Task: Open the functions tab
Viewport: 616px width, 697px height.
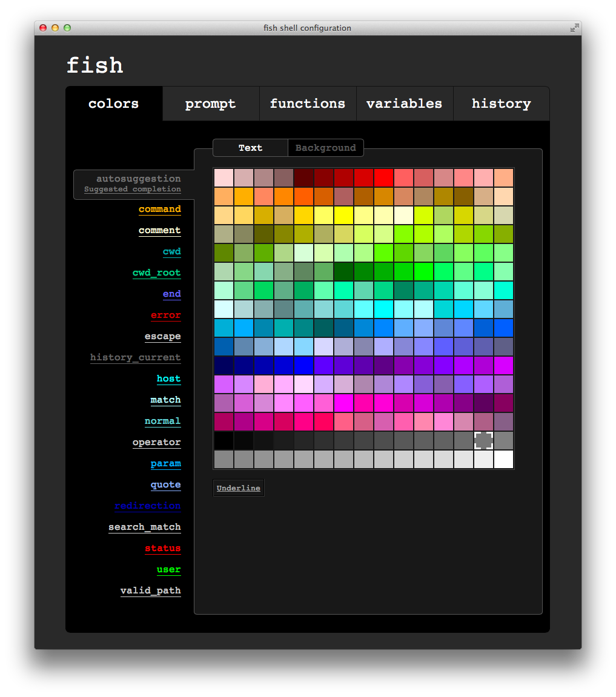Action: coord(308,104)
